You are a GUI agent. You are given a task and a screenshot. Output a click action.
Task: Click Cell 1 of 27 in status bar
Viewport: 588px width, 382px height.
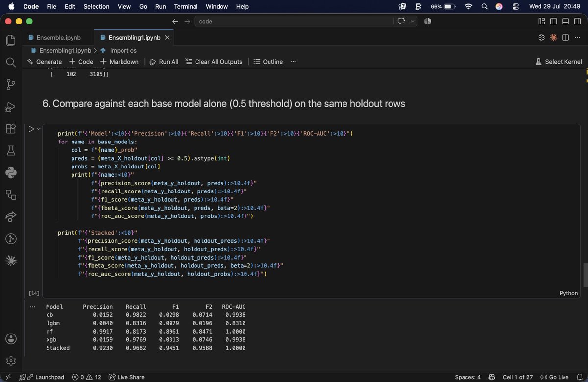tap(519, 377)
